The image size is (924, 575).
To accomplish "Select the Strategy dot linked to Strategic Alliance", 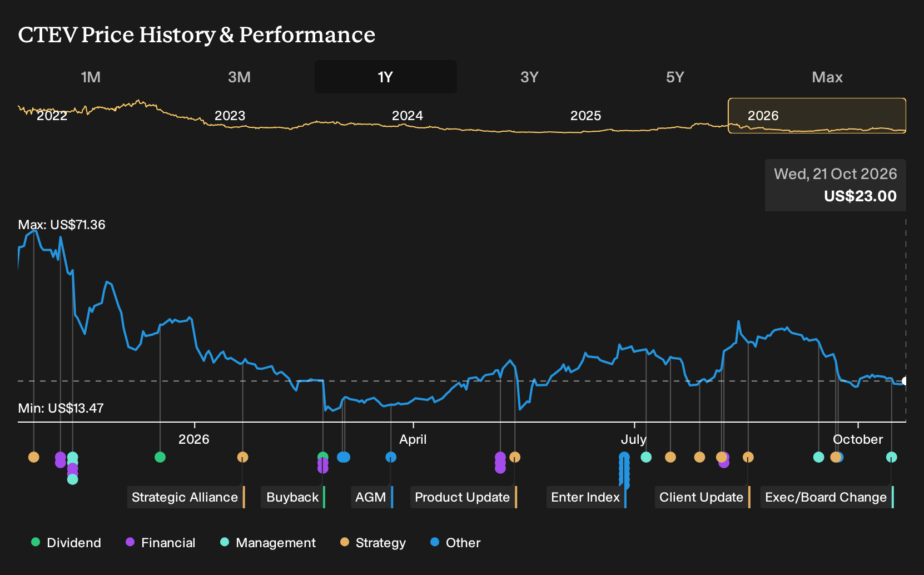I will (242, 457).
